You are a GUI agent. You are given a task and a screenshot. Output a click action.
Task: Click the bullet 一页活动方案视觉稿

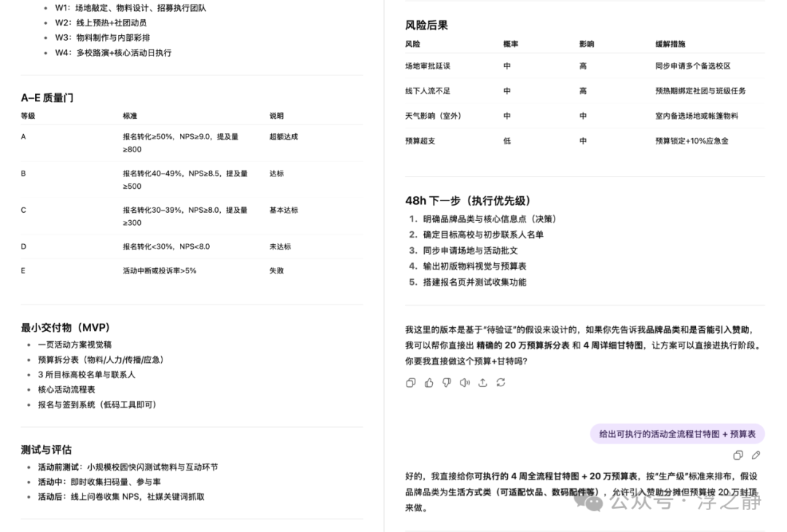(x=75, y=345)
